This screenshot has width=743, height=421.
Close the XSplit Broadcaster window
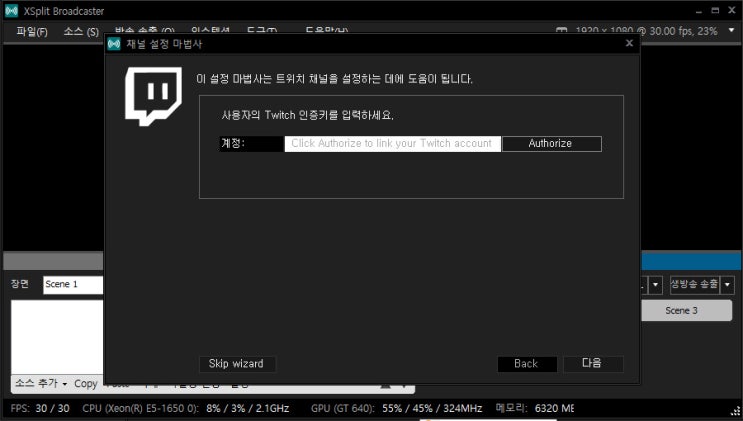coord(732,10)
